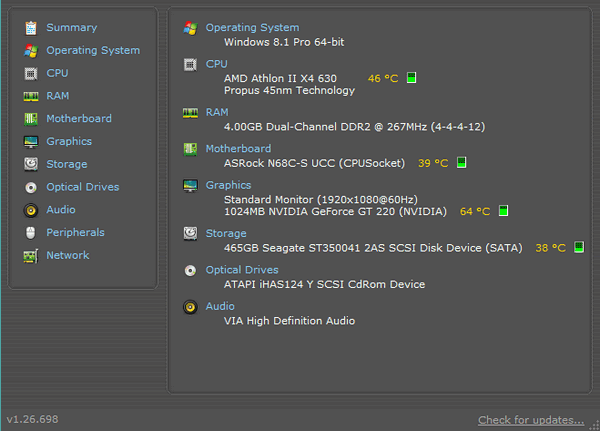Click the Graphics monitor icon in the sidebar
The height and width of the screenshot is (431, 600).
(x=31, y=142)
